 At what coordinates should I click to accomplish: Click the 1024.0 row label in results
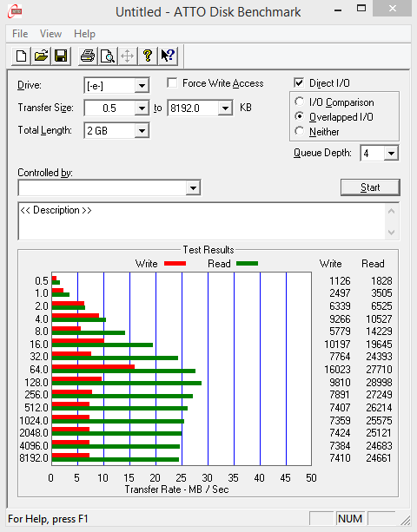pos(34,420)
